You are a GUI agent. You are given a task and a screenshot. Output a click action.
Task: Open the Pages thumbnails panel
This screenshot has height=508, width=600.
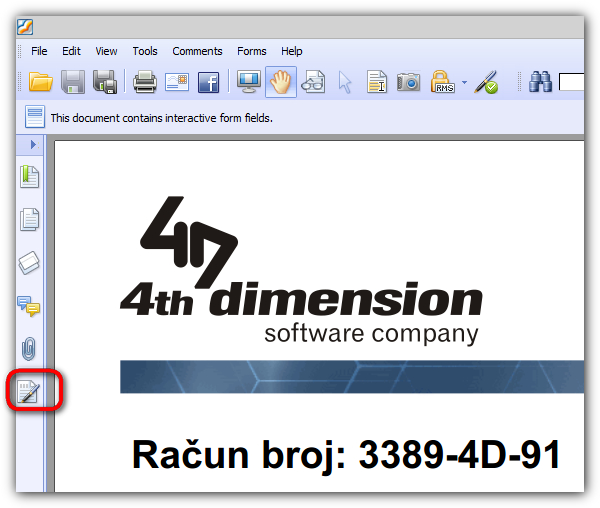click(x=29, y=220)
